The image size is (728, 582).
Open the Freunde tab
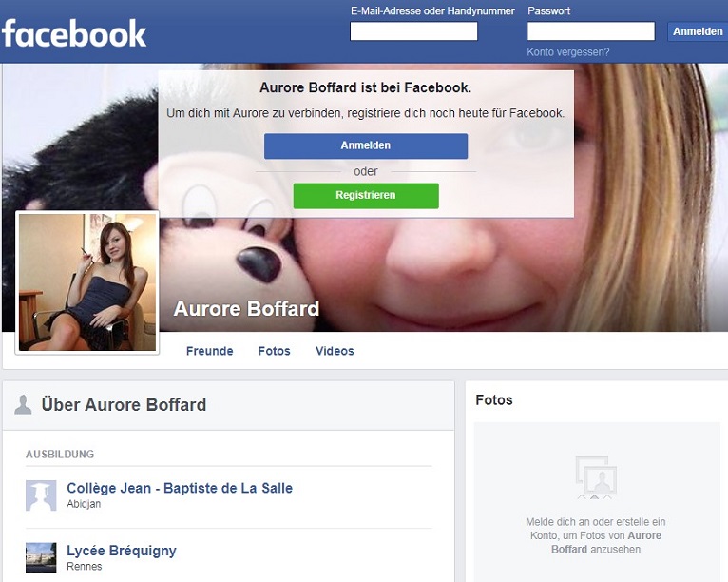pyautogui.click(x=209, y=351)
